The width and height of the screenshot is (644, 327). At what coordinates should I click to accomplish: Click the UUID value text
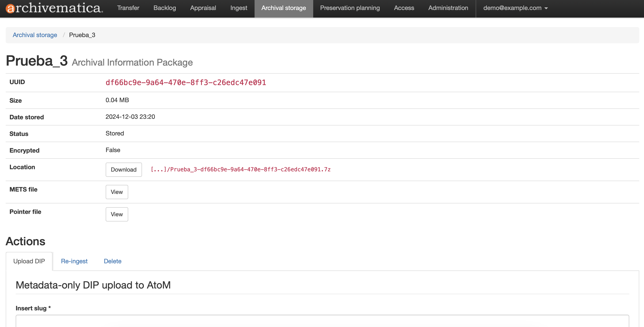[185, 82]
